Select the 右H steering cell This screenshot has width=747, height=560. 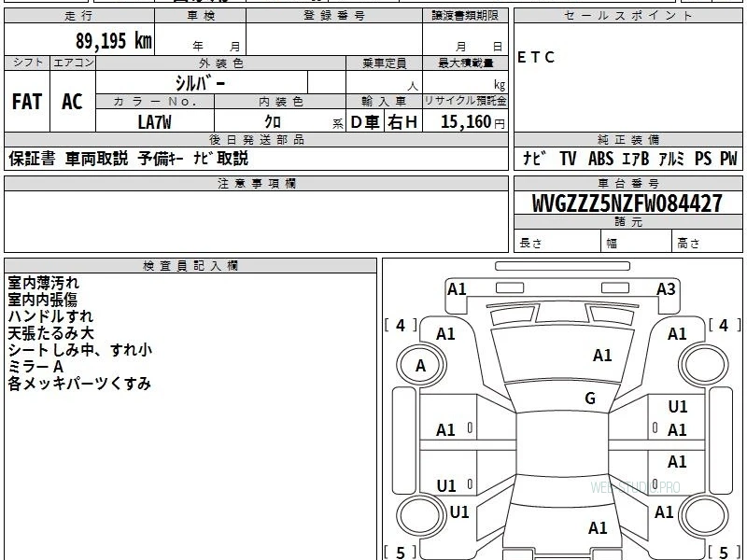click(402, 122)
